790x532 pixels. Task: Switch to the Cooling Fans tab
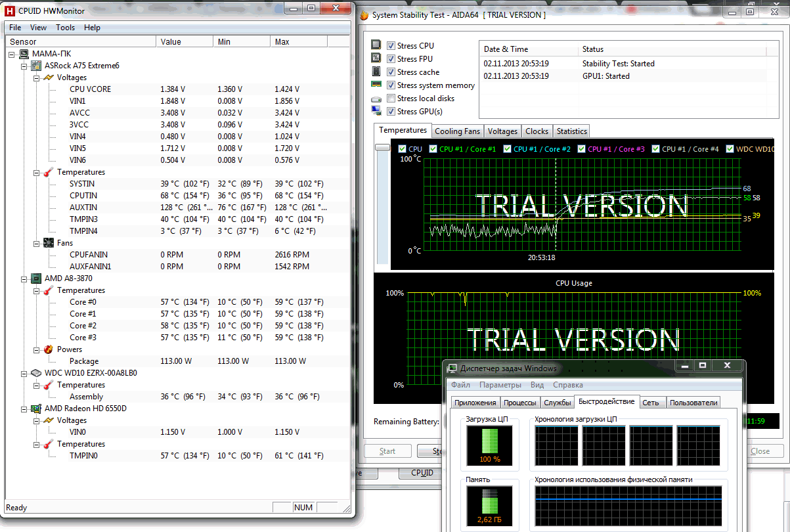[x=458, y=131]
